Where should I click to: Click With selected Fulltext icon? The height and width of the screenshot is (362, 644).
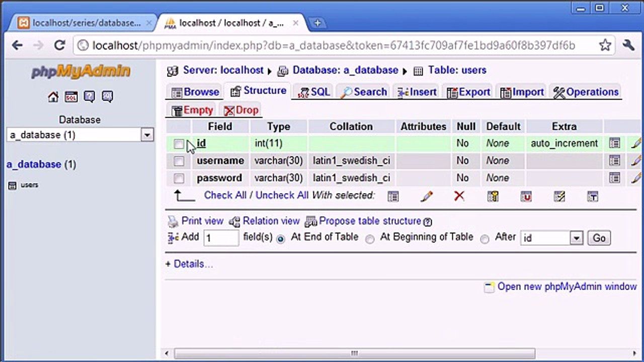593,197
